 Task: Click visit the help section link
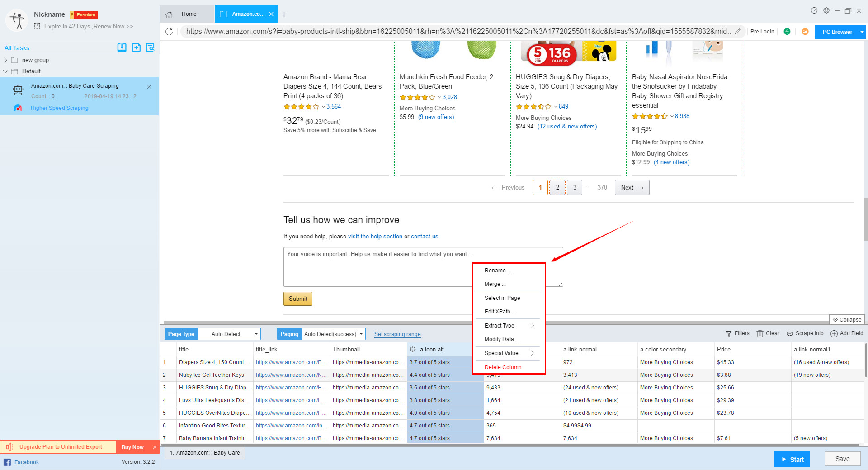tap(375, 237)
